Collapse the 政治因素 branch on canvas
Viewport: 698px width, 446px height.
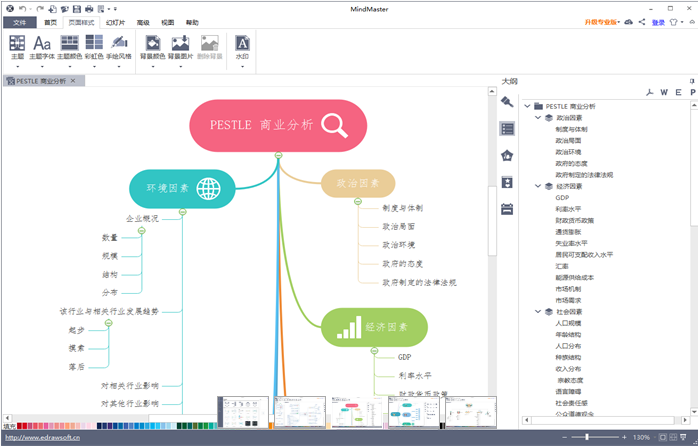(x=358, y=201)
